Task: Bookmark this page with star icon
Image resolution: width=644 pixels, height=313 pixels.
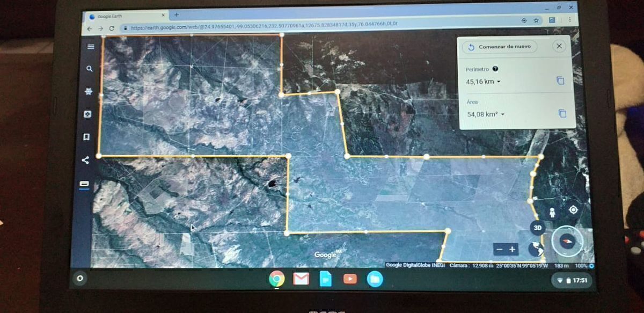Action: (x=536, y=20)
